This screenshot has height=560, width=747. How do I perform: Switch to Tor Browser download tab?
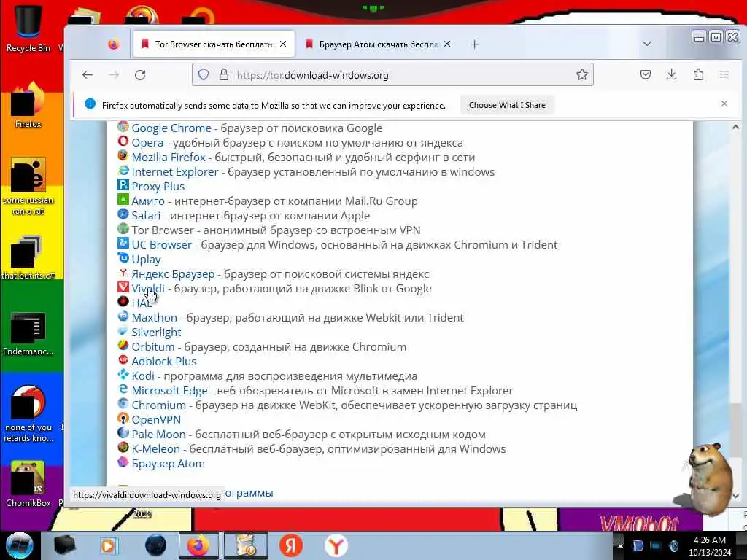[214, 44]
